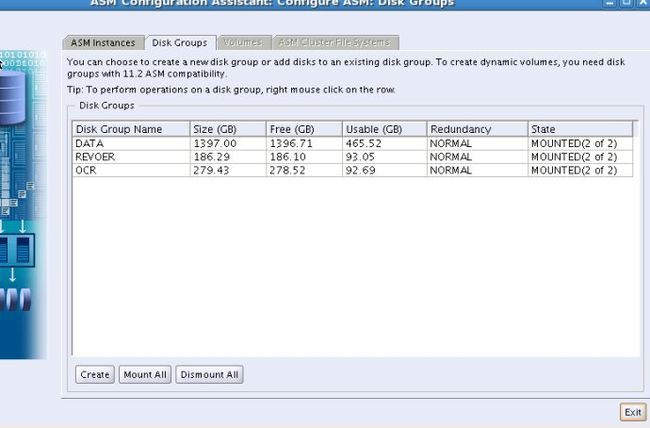Maximize the ASM Configuration Assistant window
This screenshot has width=650, height=428.
click(627, 2)
